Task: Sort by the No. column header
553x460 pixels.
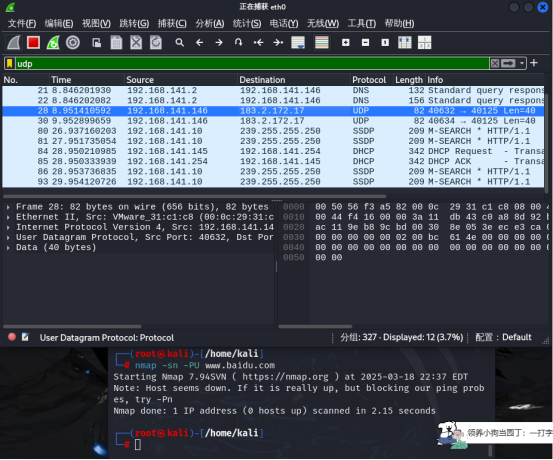Action: click(25, 80)
